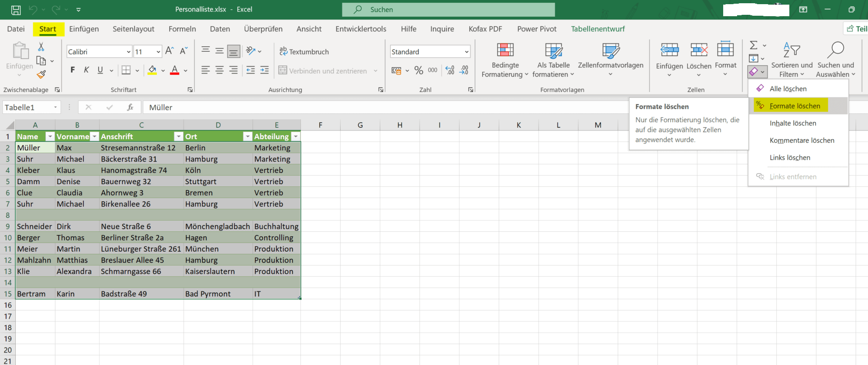Click the Löschen button in Zellen
This screenshot has width=868, height=365.
point(699,60)
